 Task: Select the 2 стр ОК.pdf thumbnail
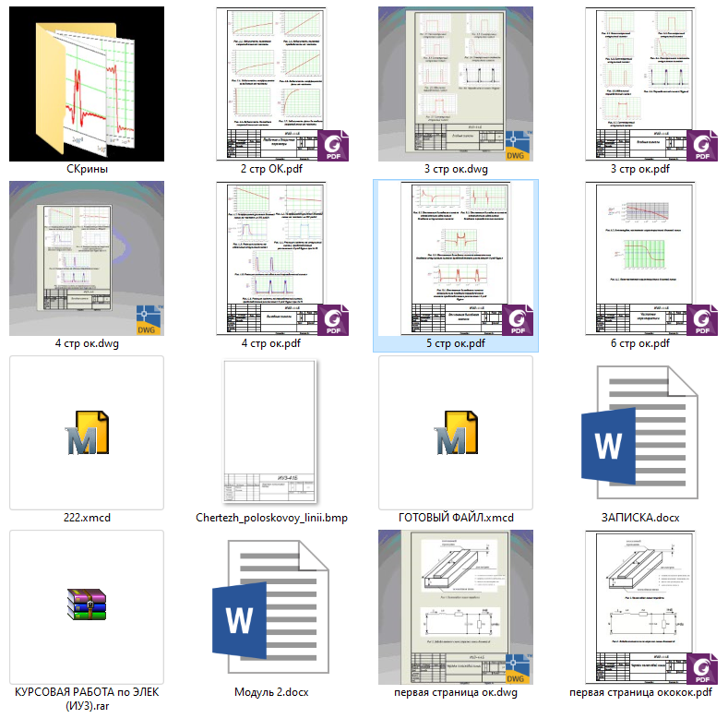pyautogui.click(x=271, y=84)
